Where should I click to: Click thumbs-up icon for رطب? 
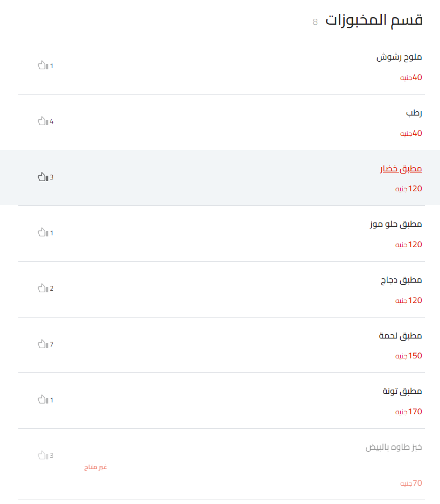43,121
